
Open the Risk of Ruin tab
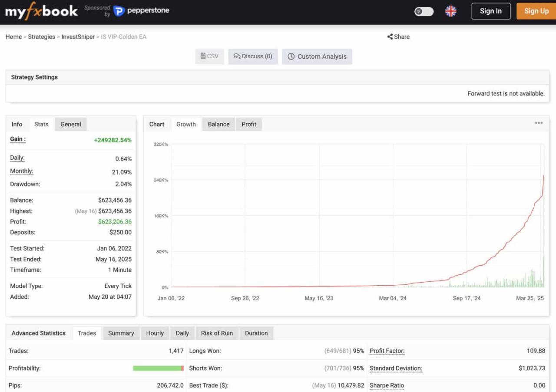[217, 333]
